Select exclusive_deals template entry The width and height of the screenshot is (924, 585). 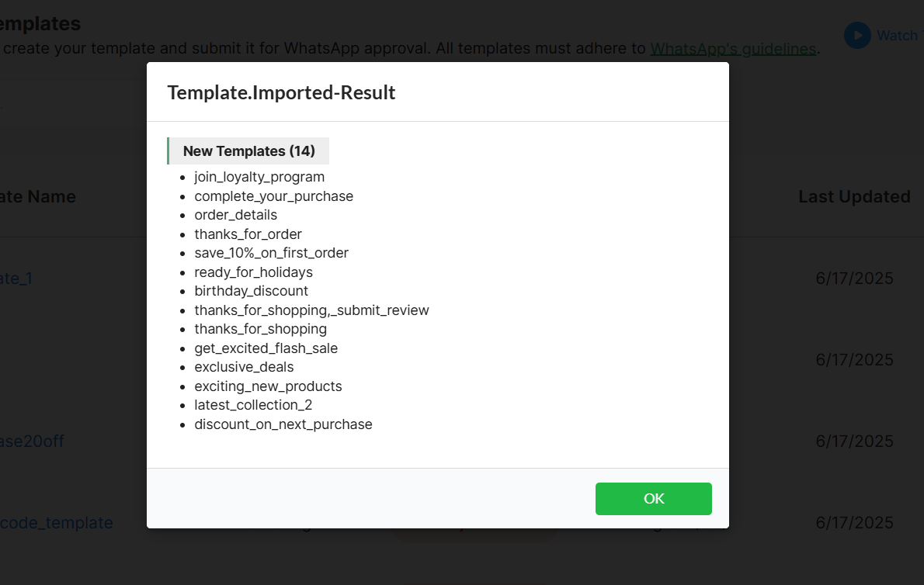(x=244, y=367)
